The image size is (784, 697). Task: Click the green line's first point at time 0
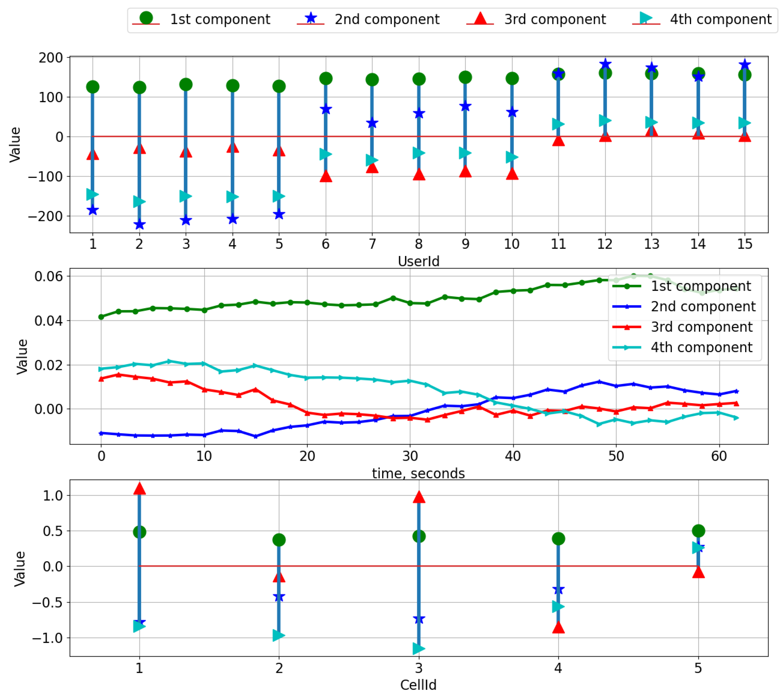tap(101, 317)
